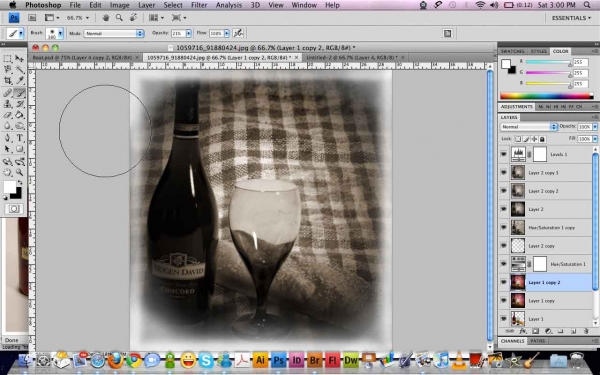Toggle Quick Mask mode button

(x=14, y=209)
